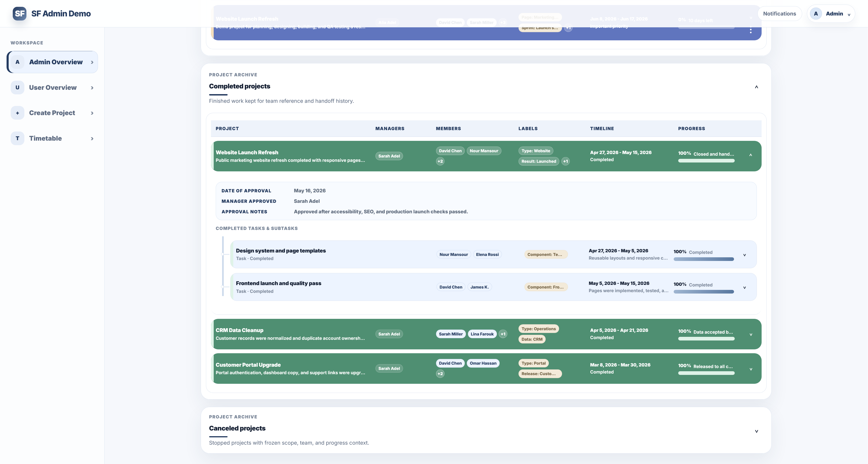
Task: Click the Component: Te… label
Action: point(546,254)
